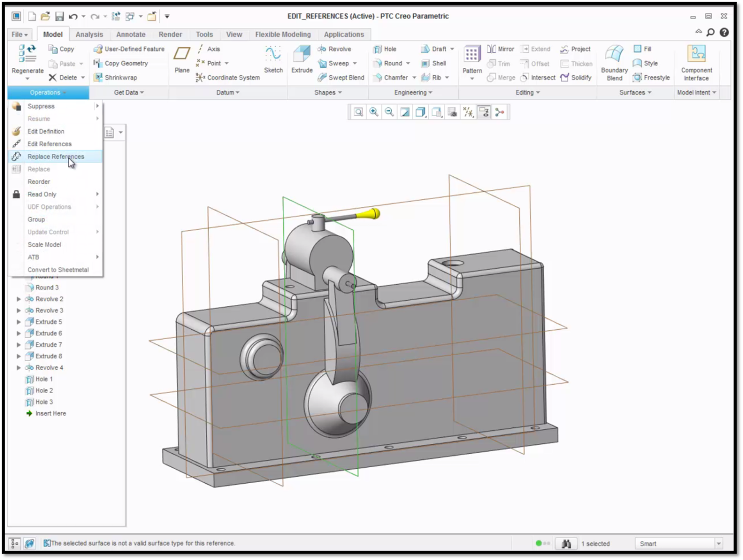
Task: Insert a Coordinate System
Action: (228, 78)
